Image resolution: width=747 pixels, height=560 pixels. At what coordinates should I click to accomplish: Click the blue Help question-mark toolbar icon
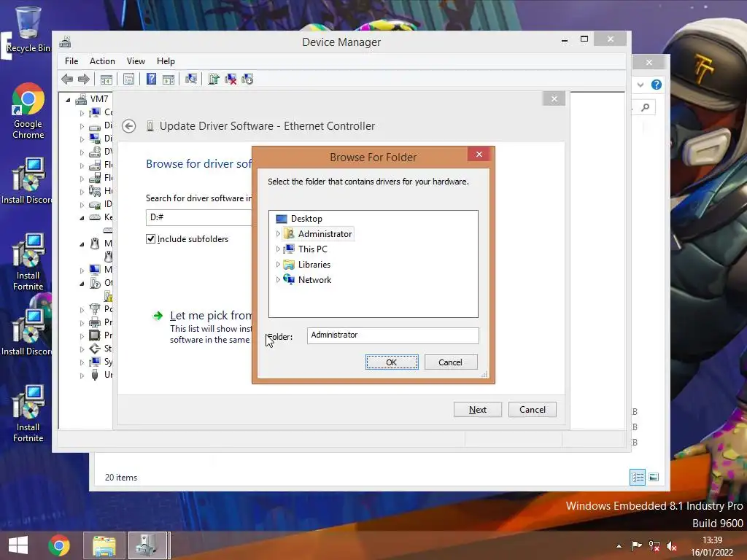pyautogui.click(x=151, y=79)
